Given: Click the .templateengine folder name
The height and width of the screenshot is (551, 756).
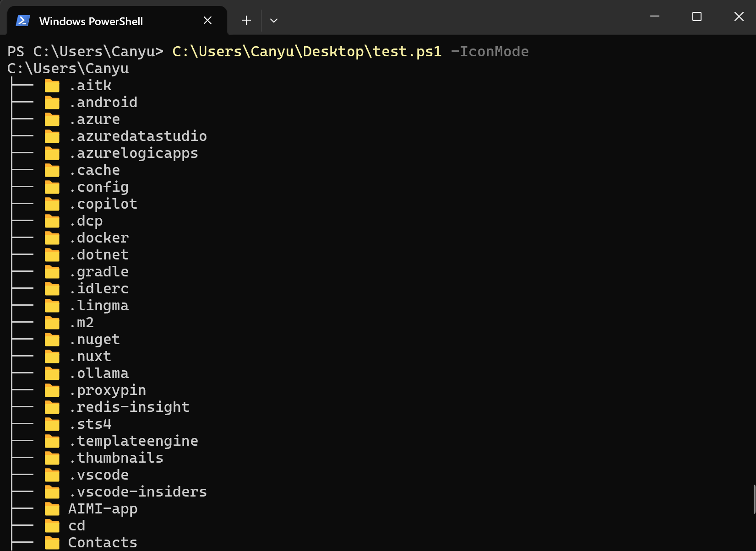Looking at the screenshot, I should [x=134, y=441].
